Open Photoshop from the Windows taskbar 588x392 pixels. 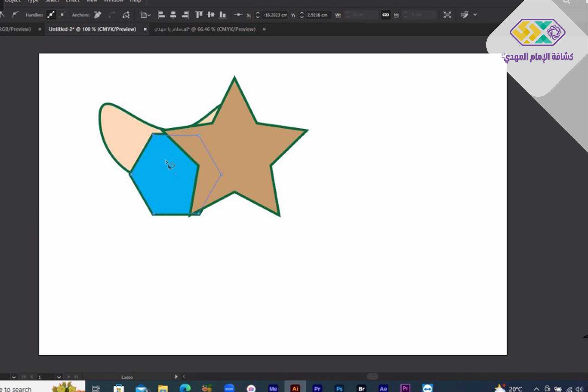tap(339, 388)
